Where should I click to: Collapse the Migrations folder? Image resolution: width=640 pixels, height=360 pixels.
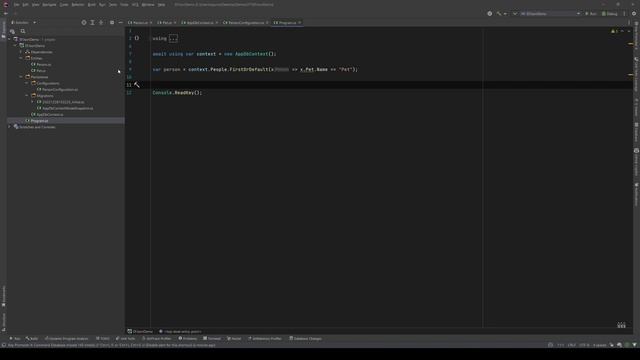(x=27, y=96)
